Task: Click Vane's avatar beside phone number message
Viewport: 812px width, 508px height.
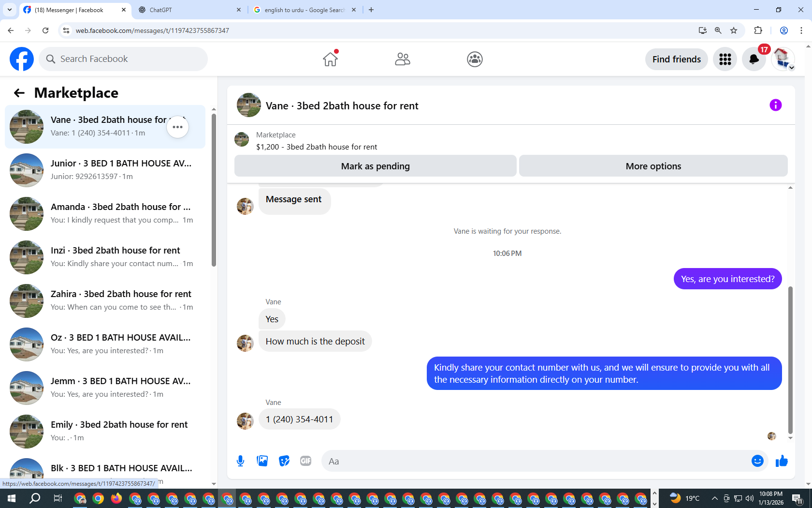Action: click(x=245, y=421)
